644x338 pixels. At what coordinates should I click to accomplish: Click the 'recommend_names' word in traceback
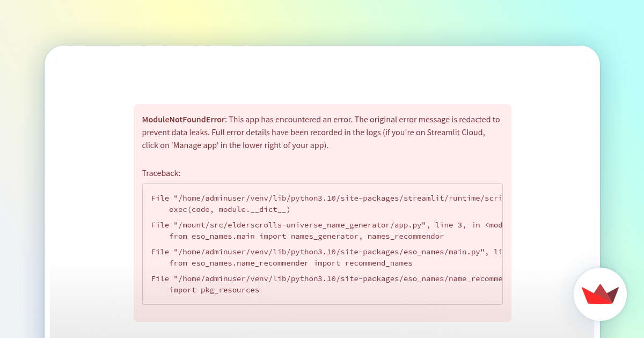(379, 263)
